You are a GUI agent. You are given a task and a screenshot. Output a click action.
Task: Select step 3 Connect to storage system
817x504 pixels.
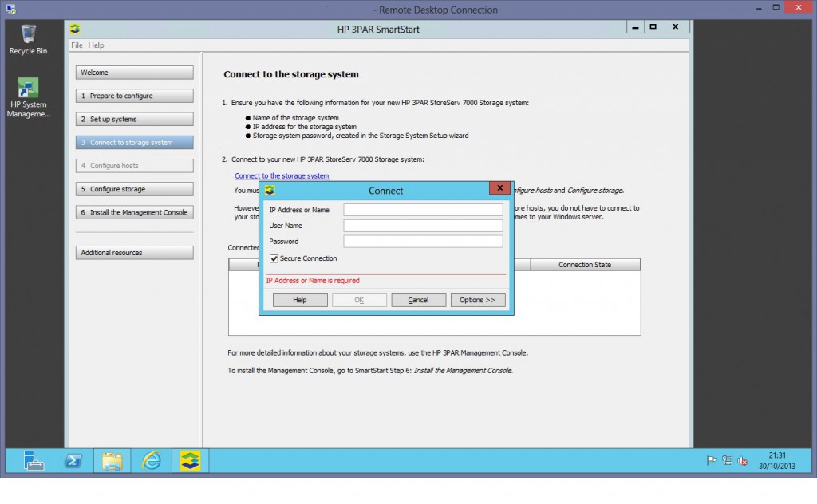tap(134, 142)
